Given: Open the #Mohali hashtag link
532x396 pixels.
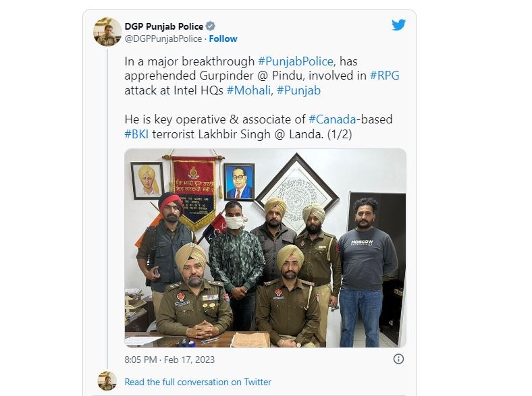Looking at the screenshot, I should click(248, 90).
